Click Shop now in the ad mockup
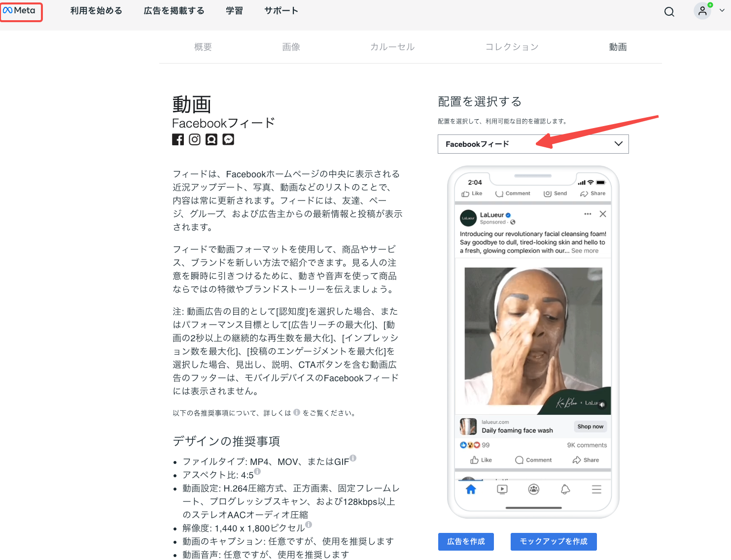The height and width of the screenshot is (560, 731). click(590, 427)
